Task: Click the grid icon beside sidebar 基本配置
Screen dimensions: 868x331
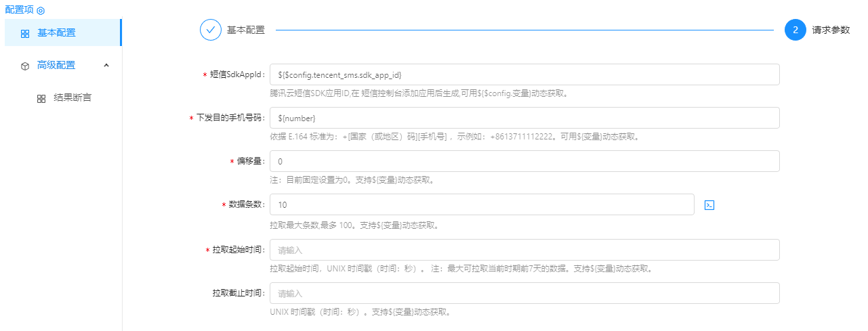Action: click(x=25, y=33)
